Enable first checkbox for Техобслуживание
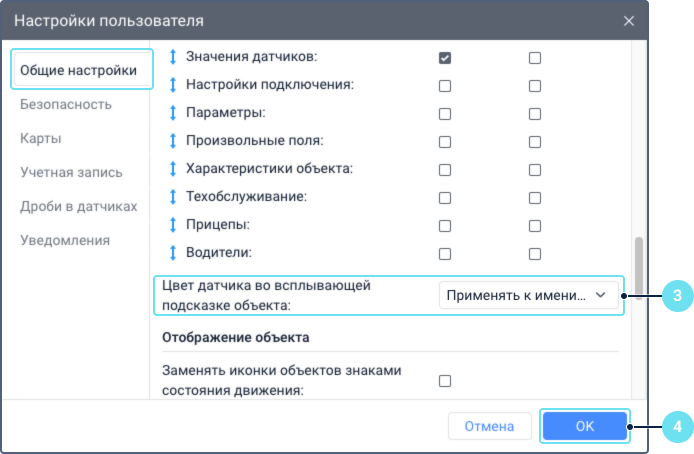The height and width of the screenshot is (454, 694). point(445,197)
